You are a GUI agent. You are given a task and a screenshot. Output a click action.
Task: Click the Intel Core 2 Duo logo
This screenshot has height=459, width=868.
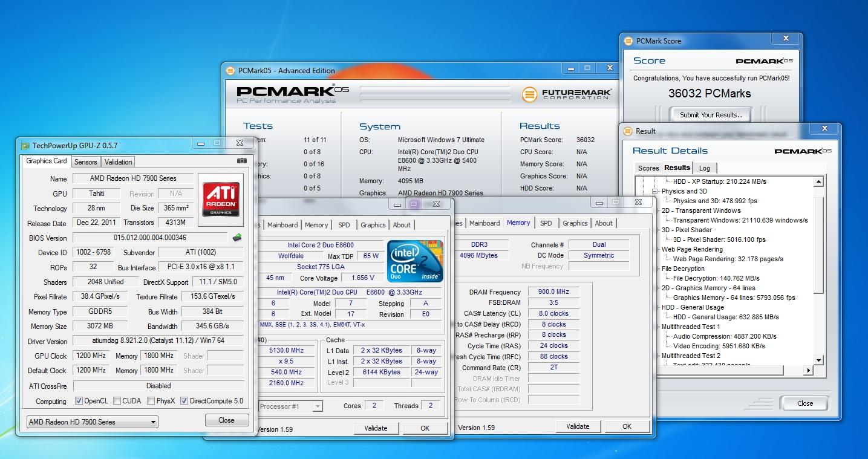tap(415, 261)
